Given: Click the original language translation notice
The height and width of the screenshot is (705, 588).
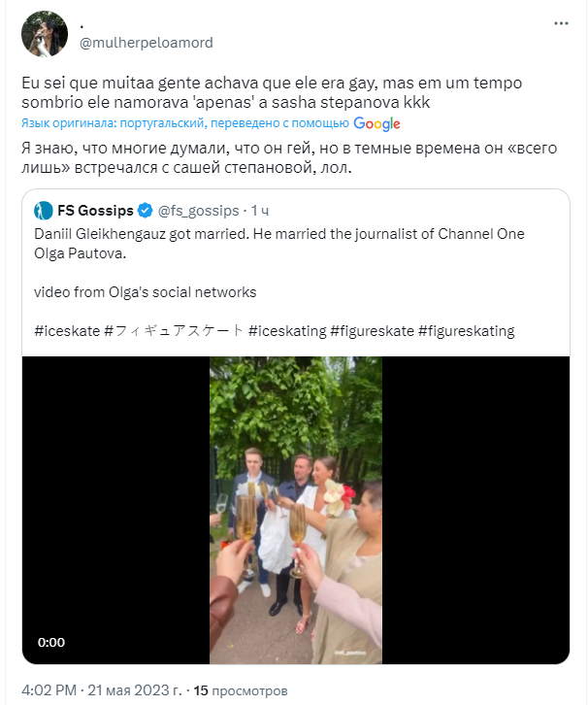Looking at the screenshot, I should 185,123.
